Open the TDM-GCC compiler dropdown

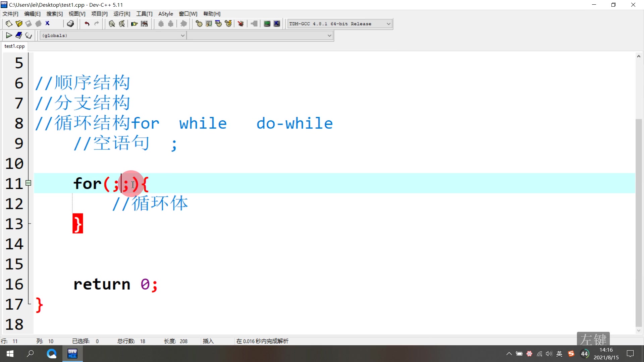pyautogui.click(x=388, y=24)
